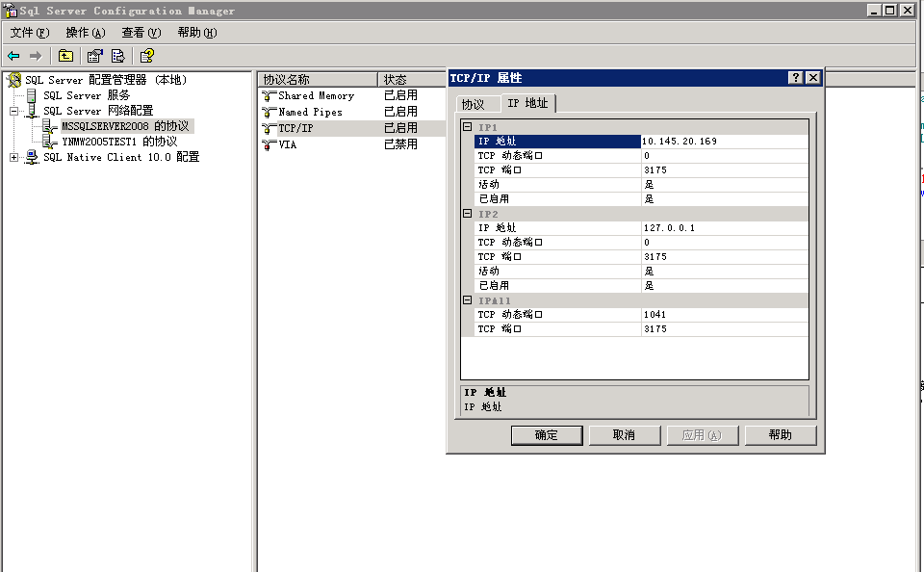Click the 帮助 button in the dialog
The image size is (924, 572).
click(781, 435)
